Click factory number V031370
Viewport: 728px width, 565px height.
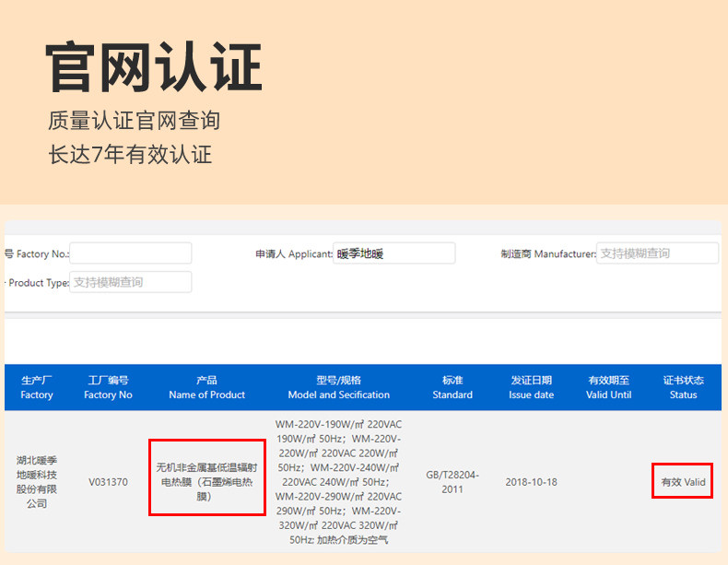108,482
